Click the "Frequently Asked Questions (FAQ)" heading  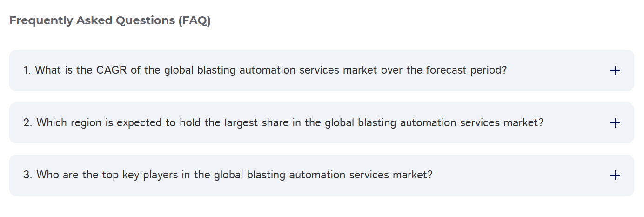tap(110, 21)
